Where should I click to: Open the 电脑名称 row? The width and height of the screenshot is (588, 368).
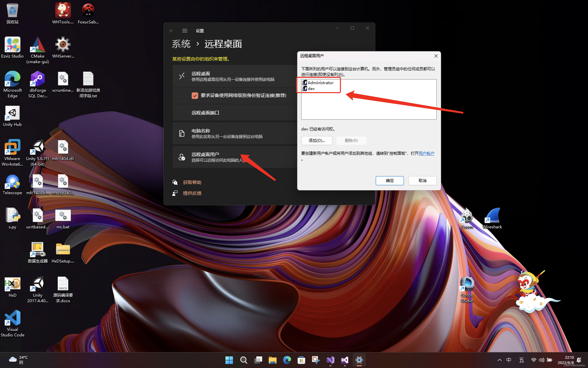tap(235, 133)
